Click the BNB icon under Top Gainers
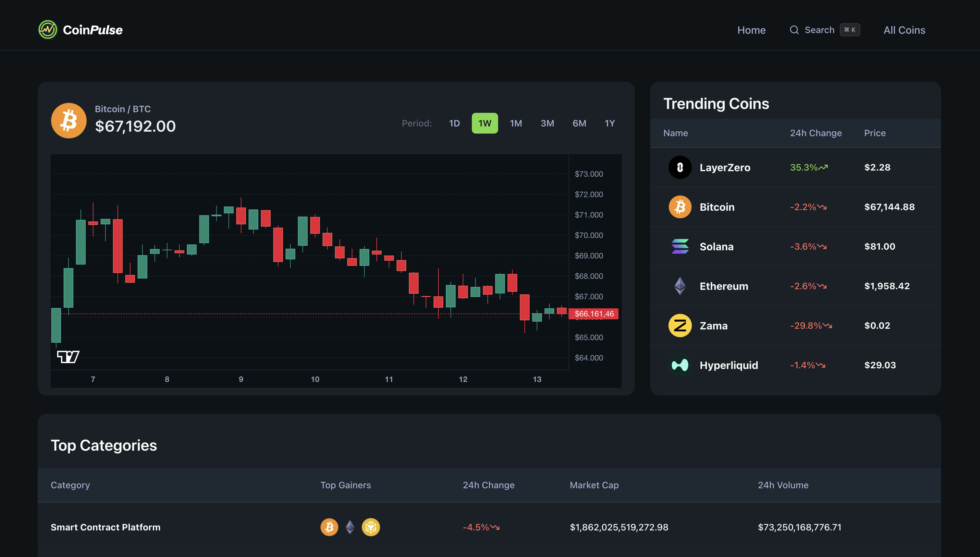This screenshot has height=557, width=980. (x=371, y=527)
